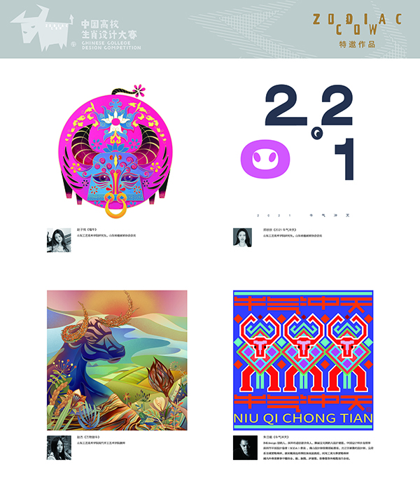This screenshot has height=504, width=420.
Task: Click the small 2021 牛气冲天 caption line
Action: [303, 216]
